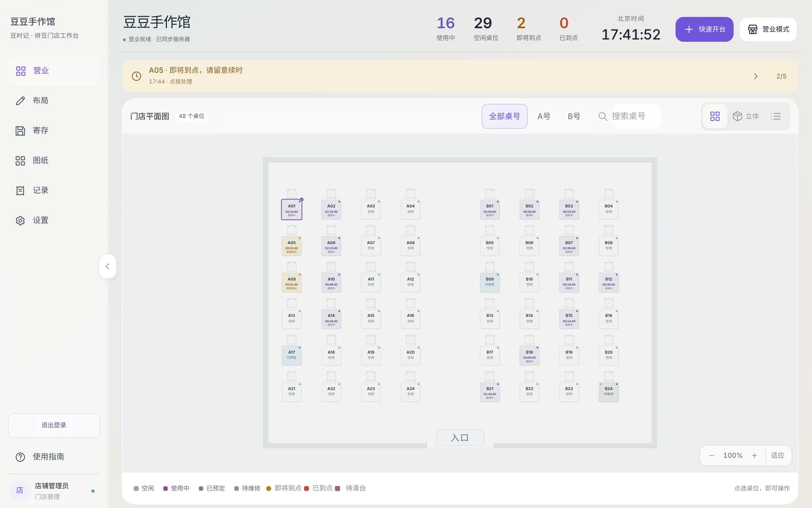This screenshot has height=508, width=812.
Task: Click the 店铺管理员 avatar icon
Action: point(19,490)
